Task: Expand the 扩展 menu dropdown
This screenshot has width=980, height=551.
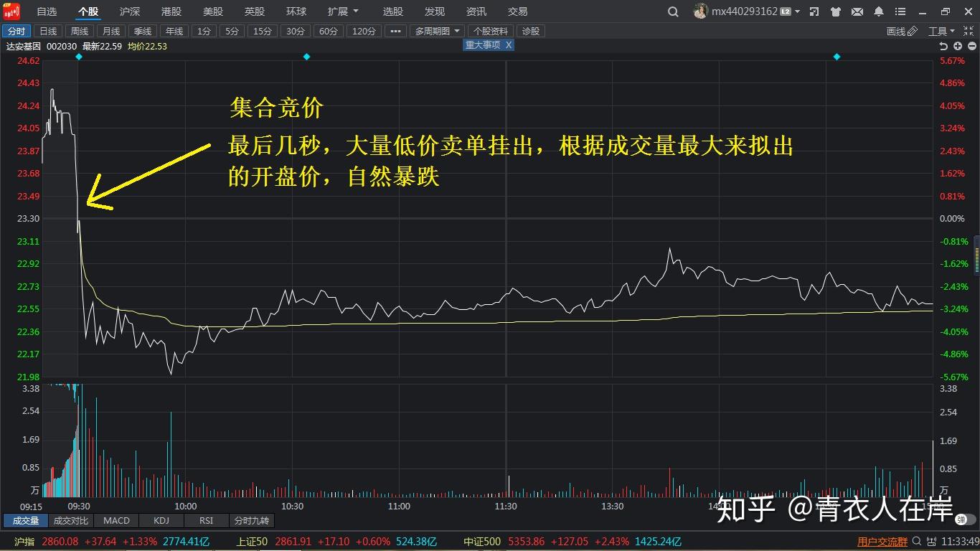Action: 342,11
